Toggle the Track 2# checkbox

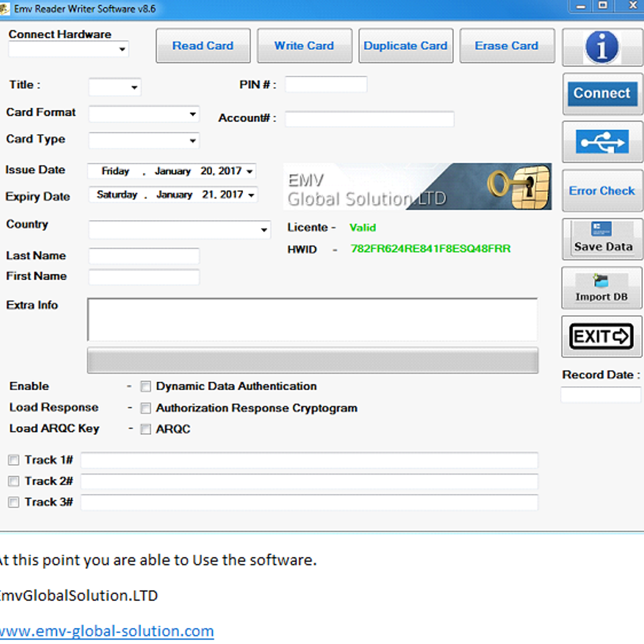point(14,481)
